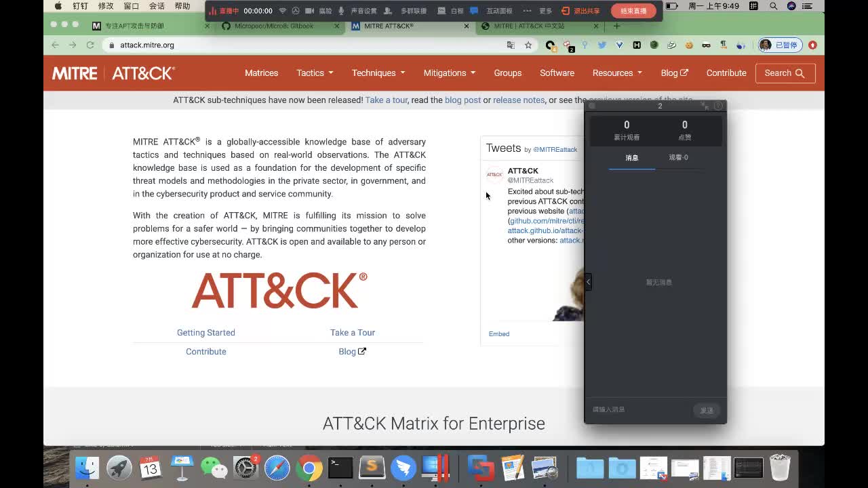868x488 pixels.
Task: Follow the 'Take a tour' banner link
Action: [x=387, y=100]
